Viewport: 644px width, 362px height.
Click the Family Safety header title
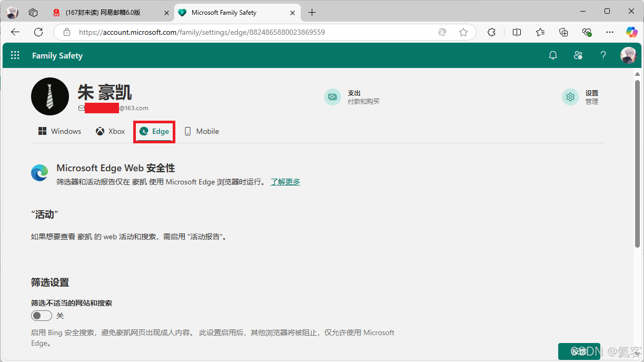(x=57, y=55)
